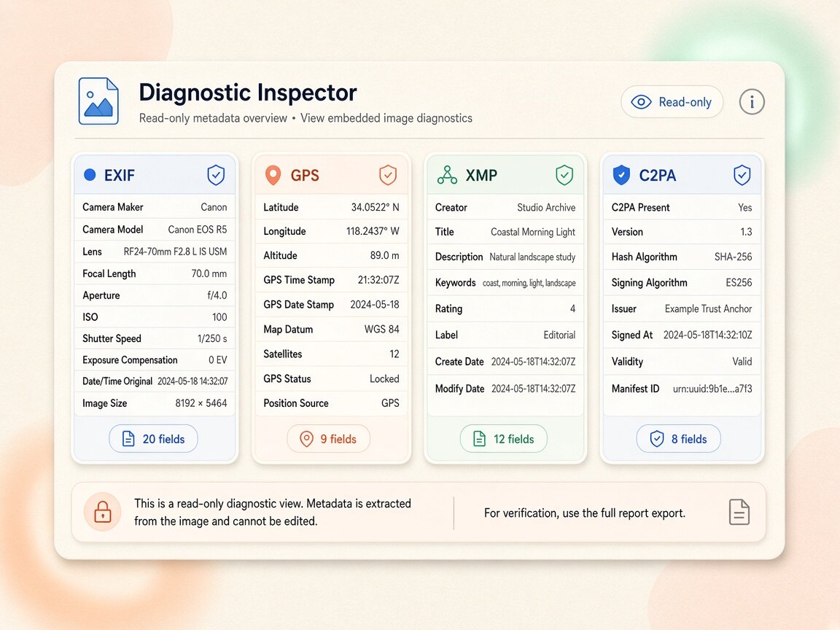The height and width of the screenshot is (630, 840).
Task: Show all 20 fields for EXIF
Action: (153, 439)
